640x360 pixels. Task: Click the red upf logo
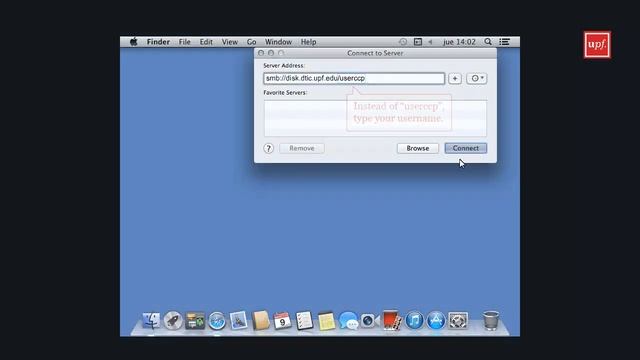(x=597, y=45)
